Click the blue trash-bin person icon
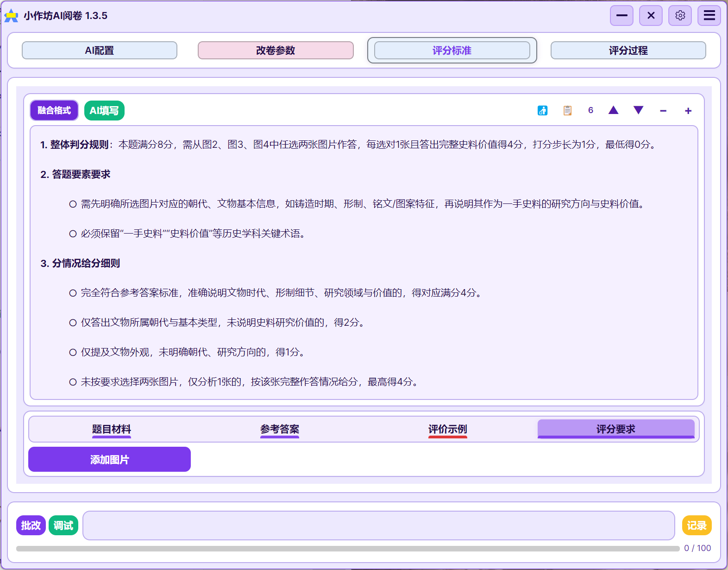Image resolution: width=728 pixels, height=570 pixels. (x=542, y=110)
